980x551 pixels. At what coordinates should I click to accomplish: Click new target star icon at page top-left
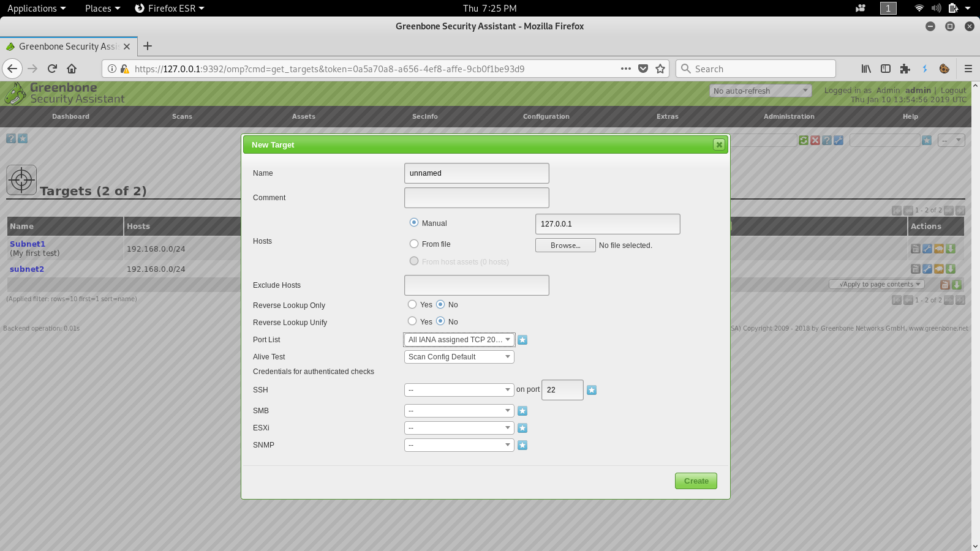[23, 138]
